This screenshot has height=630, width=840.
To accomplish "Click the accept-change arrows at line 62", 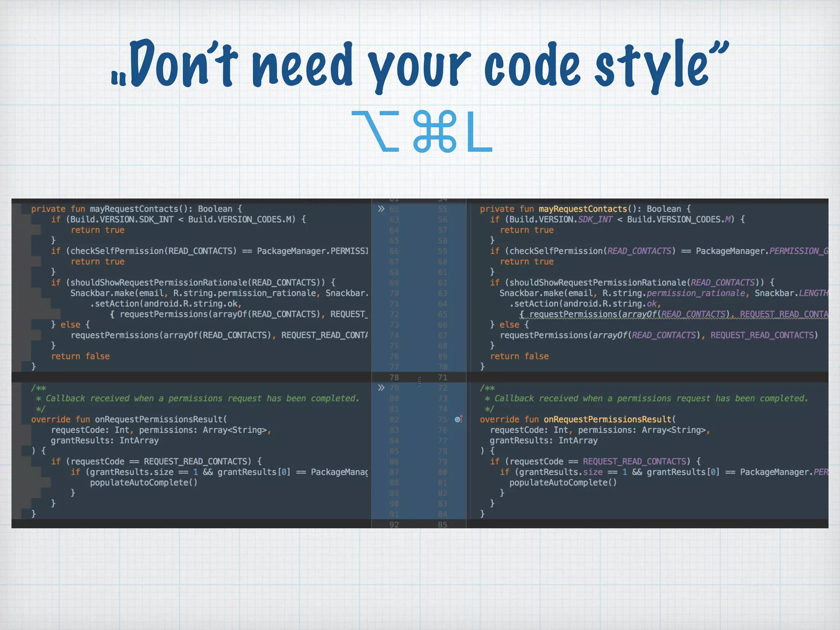I will [381, 209].
